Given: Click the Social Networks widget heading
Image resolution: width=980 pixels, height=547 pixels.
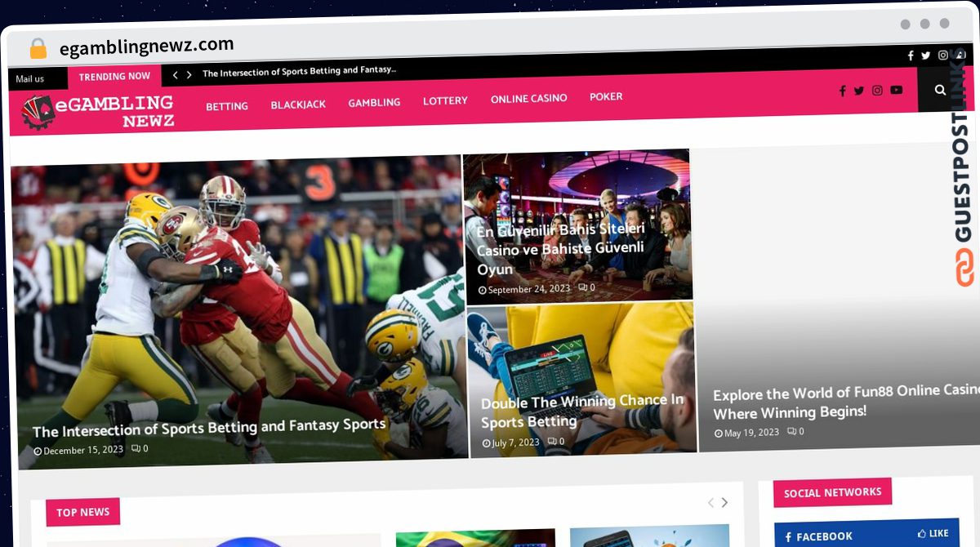Looking at the screenshot, I should point(832,493).
